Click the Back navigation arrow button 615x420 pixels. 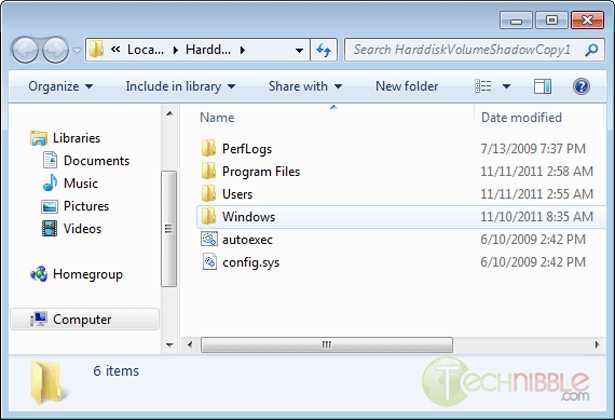[x=27, y=49]
